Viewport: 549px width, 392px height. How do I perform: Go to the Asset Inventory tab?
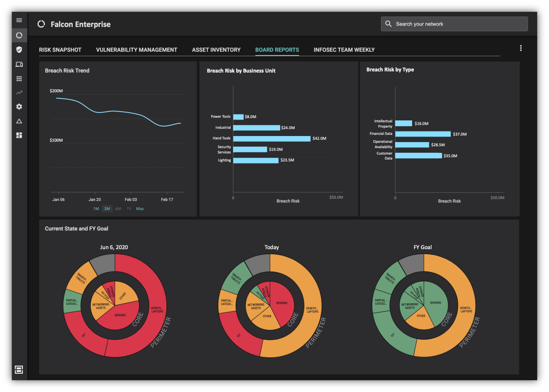(x=216, y=50)
